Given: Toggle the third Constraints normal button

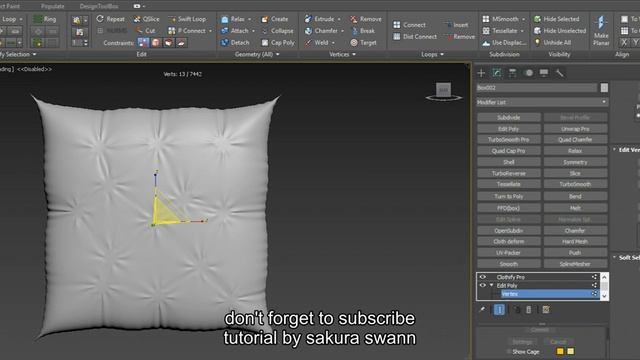Looking at the screenshot, I should click(169, 42).
